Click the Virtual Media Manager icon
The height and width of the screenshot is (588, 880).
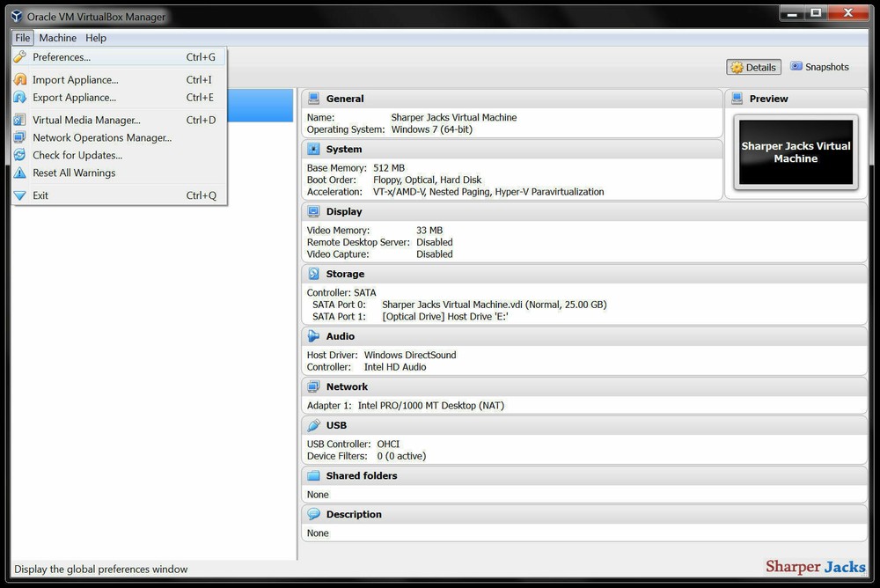point(20,120)
